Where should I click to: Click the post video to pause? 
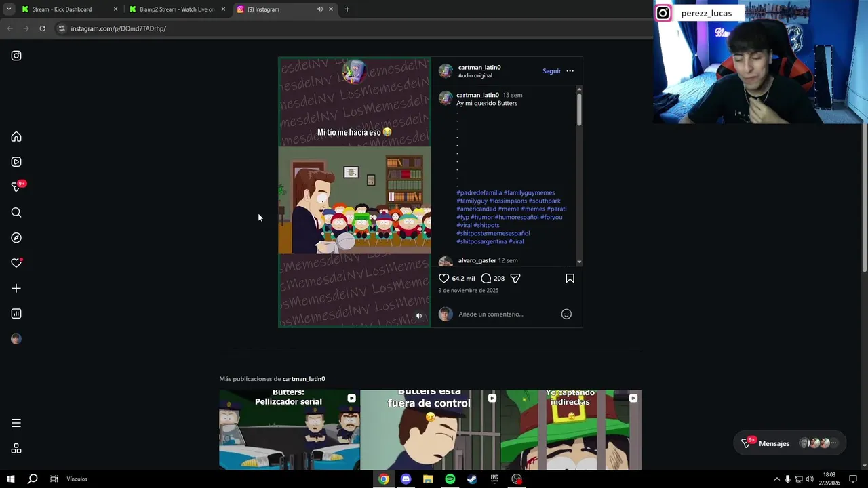[x=355, y=192]
